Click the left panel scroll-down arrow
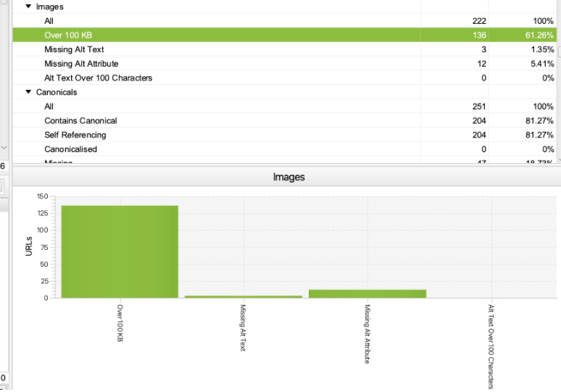This screenshot has width=561, height=392. click(x=6, y=146)
